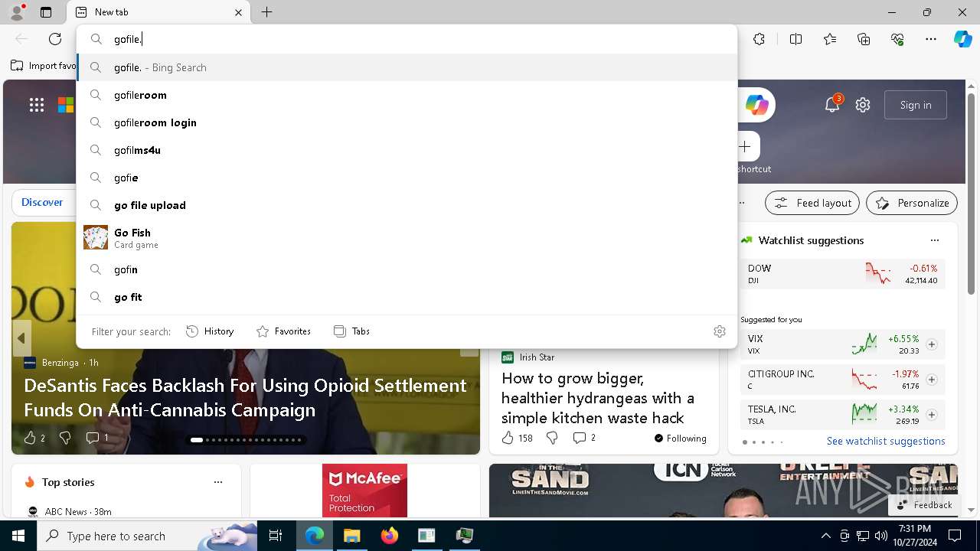The height and width of the screenshot is (551, 980).
Task: Open notifications bell with badge
Action: point(832,105)
